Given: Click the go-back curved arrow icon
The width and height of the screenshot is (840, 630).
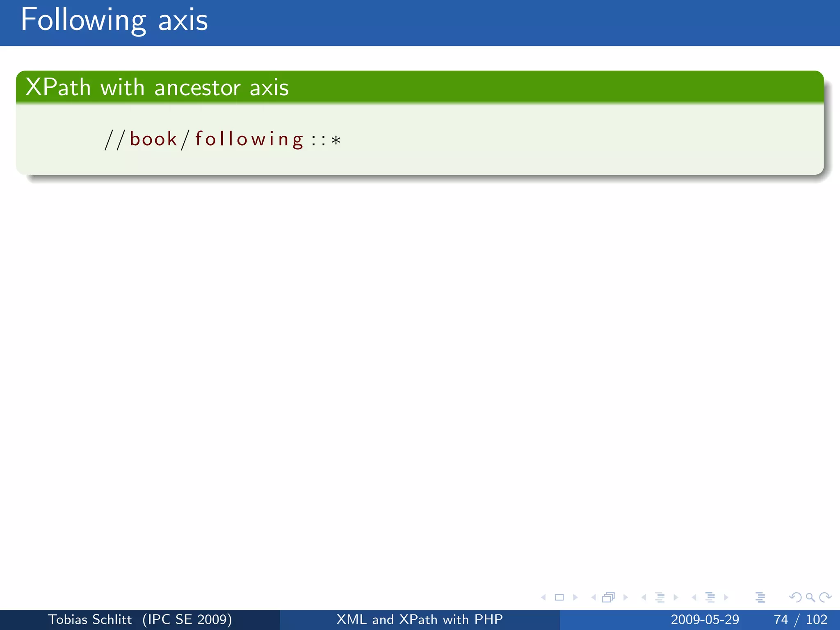Looking at the screenshot, I should (x=795, y=598).
